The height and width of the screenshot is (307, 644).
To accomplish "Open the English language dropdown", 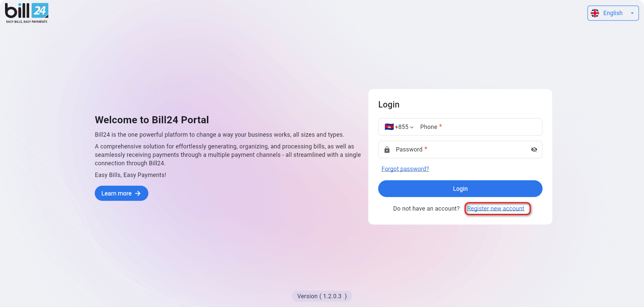I will click(x=613, y=13).
